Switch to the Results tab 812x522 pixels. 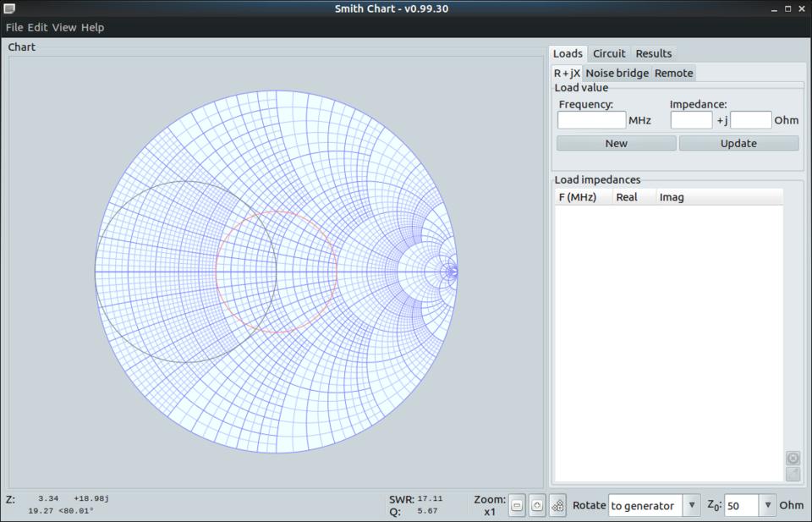(653, 53)
